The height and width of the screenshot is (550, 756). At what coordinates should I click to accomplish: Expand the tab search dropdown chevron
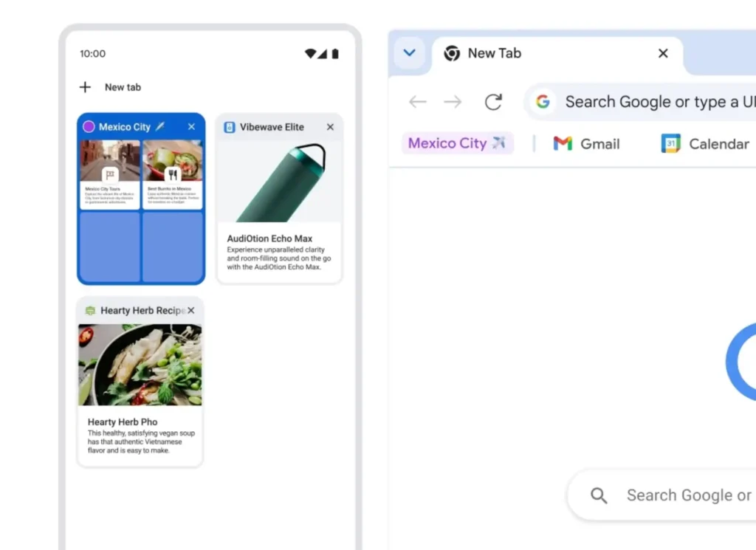[409, 52]
